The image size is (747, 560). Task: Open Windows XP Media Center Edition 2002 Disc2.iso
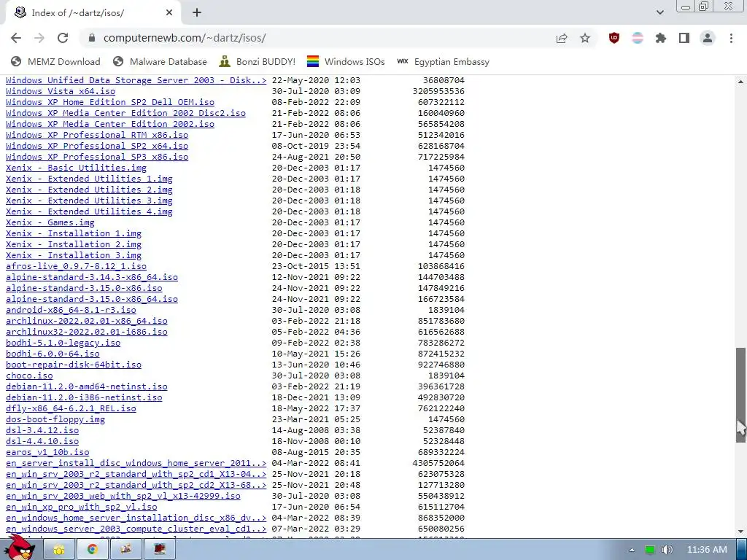pos(125,113)
